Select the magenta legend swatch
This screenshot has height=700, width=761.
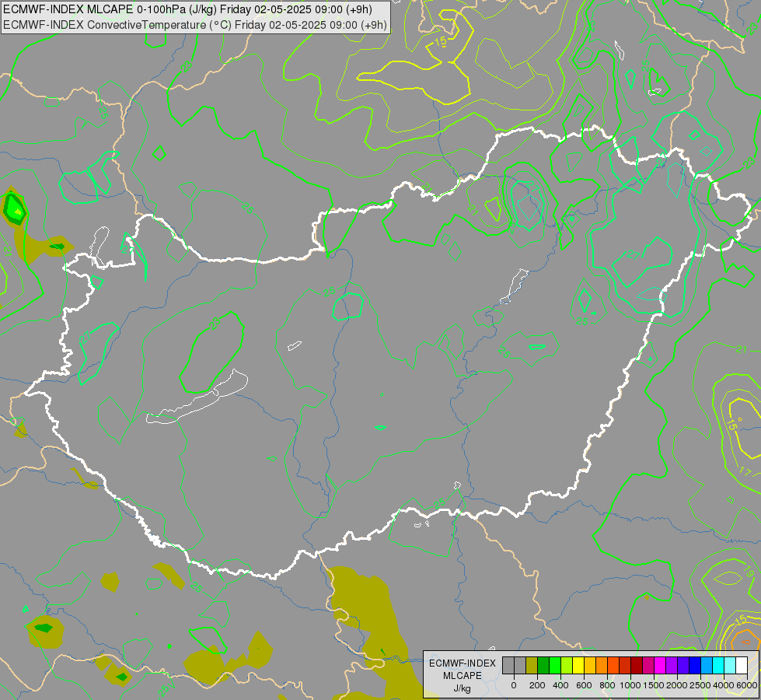(x=661, y=666)
